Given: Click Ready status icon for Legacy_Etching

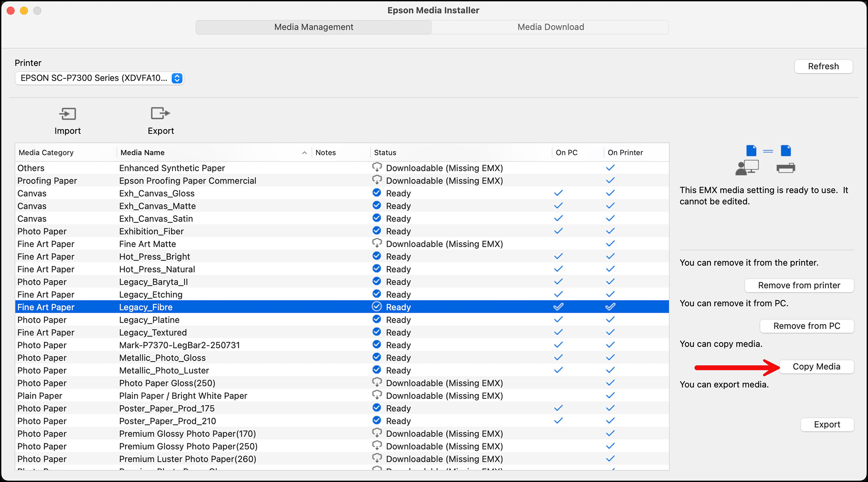Looking at the screenshot, I should (377, 294).
